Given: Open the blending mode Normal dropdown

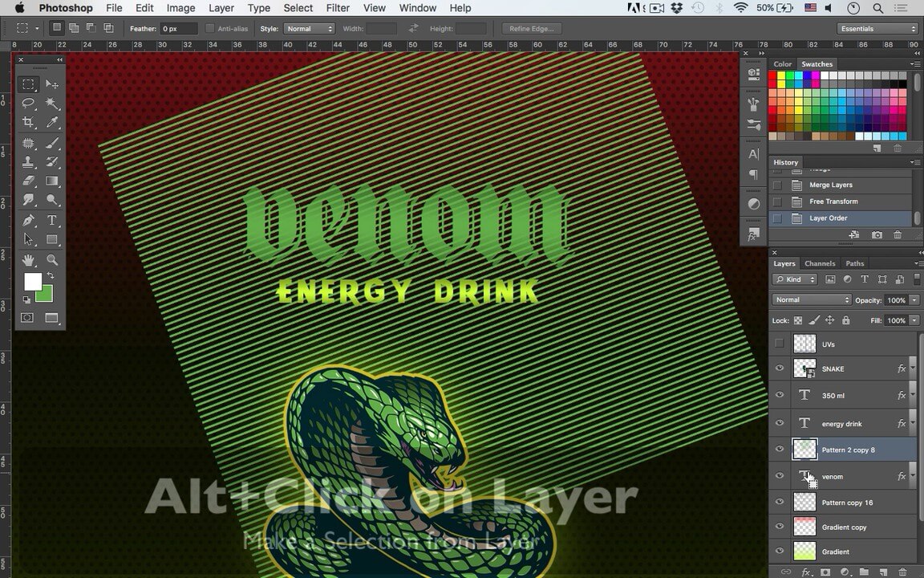Looking at the screenshot, I should (811, 299).
